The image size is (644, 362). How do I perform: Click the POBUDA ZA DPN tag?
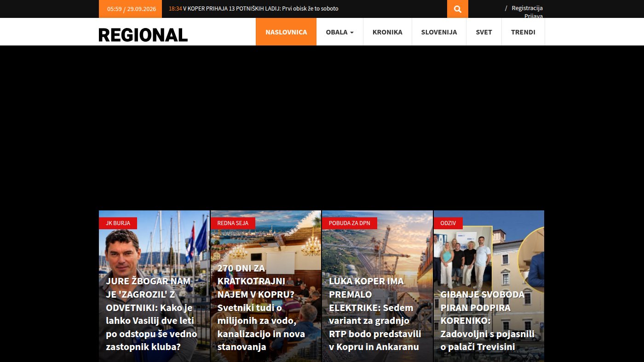(349, 223)
